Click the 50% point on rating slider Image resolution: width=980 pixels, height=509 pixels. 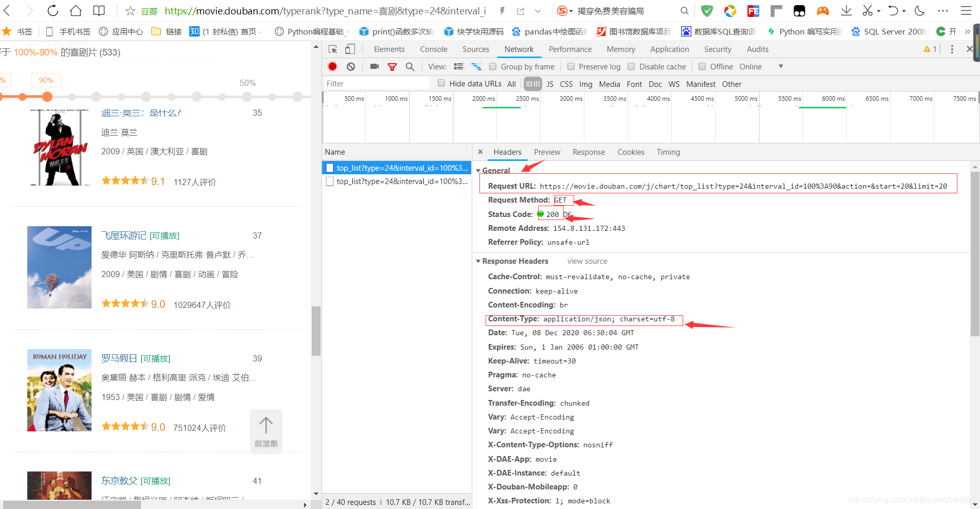(x=247, y=97)
